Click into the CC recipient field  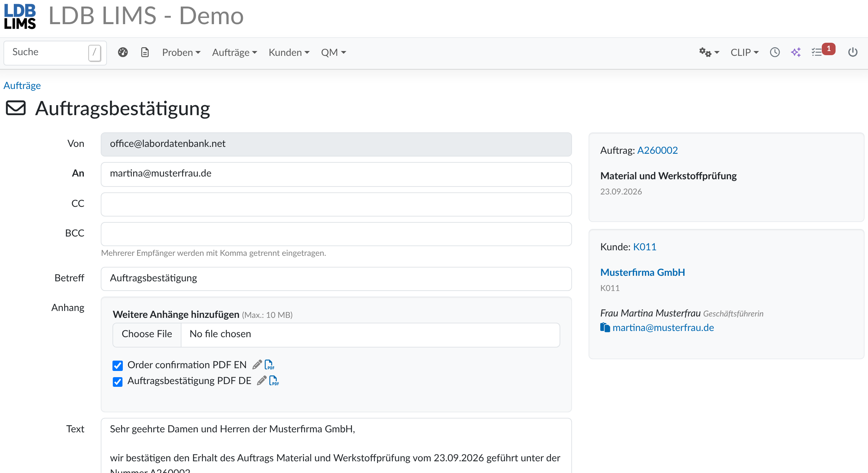pos(336,204)
